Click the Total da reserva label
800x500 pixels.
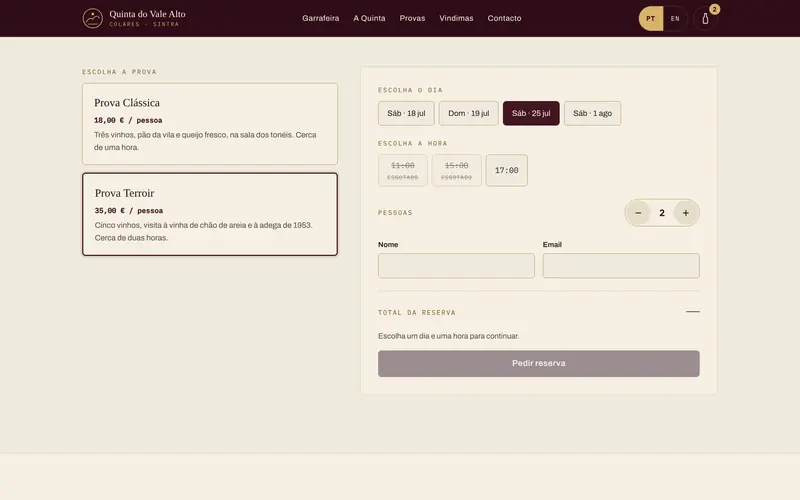417,313
